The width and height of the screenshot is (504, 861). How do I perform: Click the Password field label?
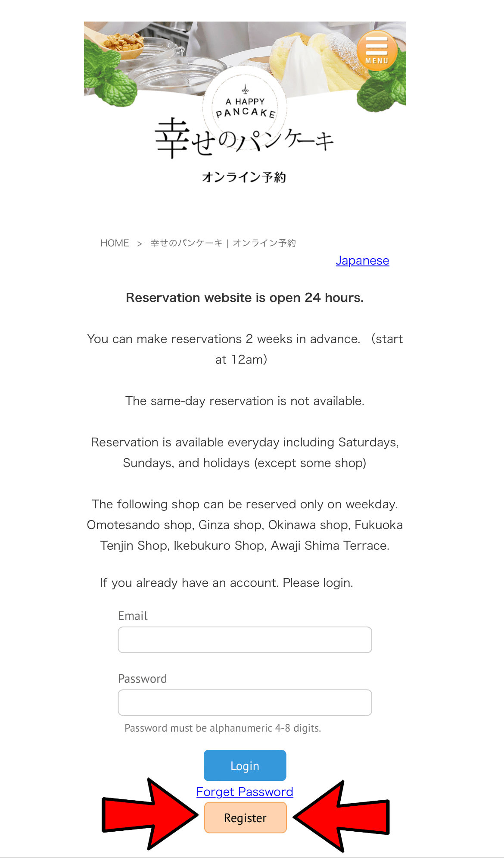tap(143, 679)
